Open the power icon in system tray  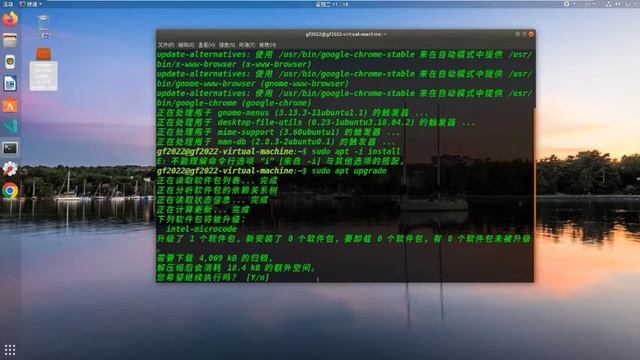[628, 4]
